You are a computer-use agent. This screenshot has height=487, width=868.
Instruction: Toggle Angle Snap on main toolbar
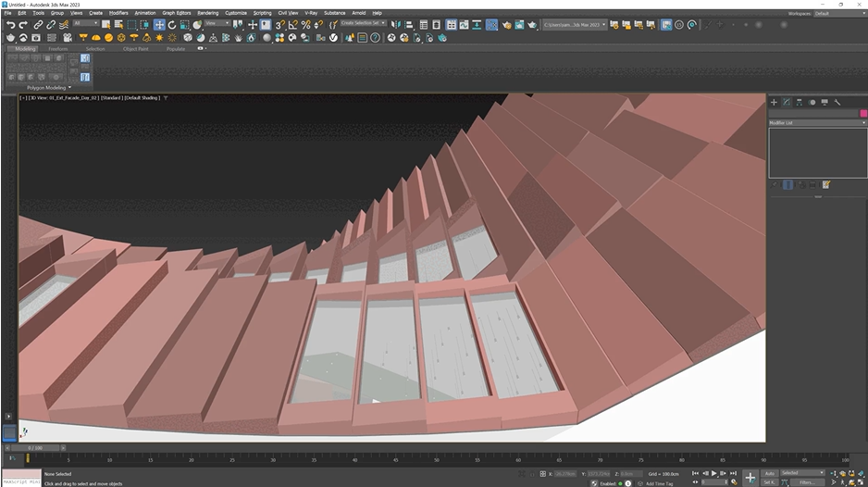pos(294,25)
